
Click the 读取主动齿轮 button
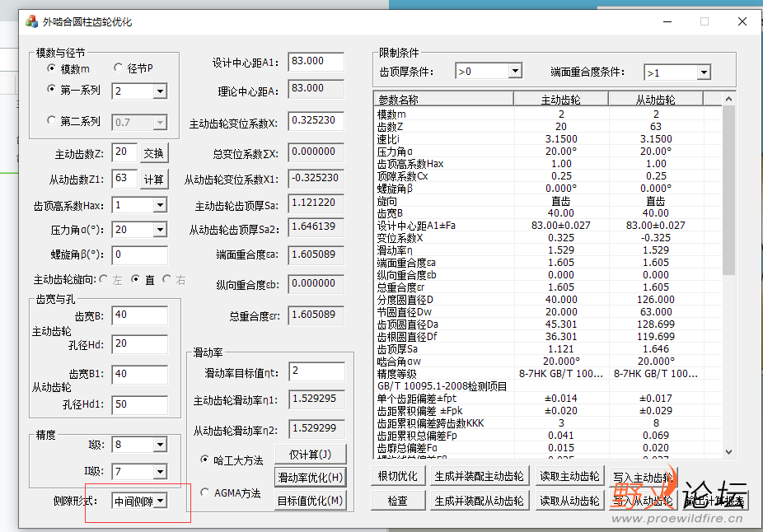pyautogui.click(x=570, y=476)
